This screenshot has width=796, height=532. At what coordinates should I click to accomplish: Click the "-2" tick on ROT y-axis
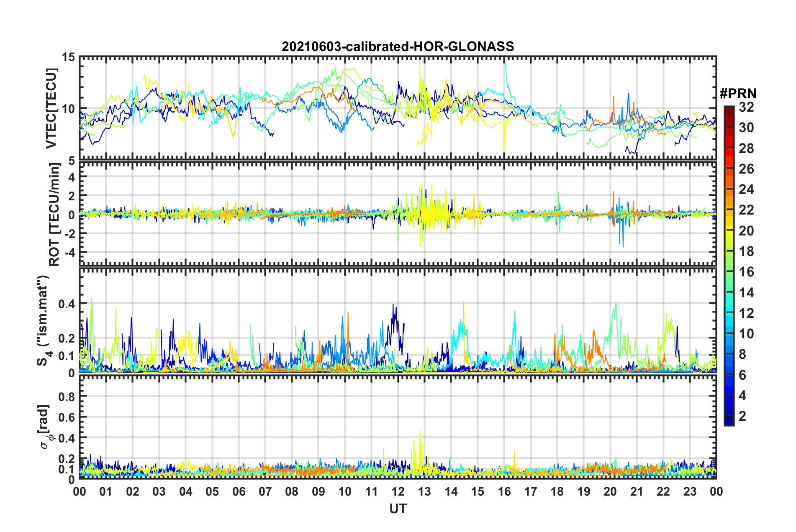pos(69,233)
